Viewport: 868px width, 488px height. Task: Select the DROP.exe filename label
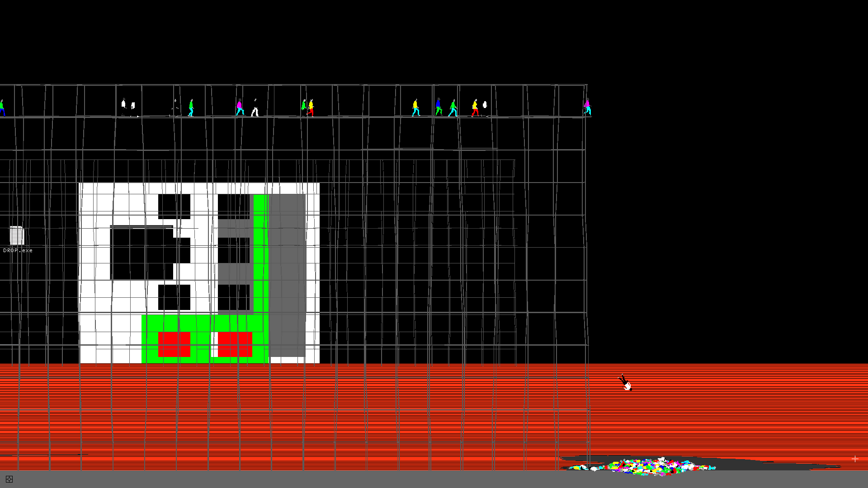pos(18,250)
